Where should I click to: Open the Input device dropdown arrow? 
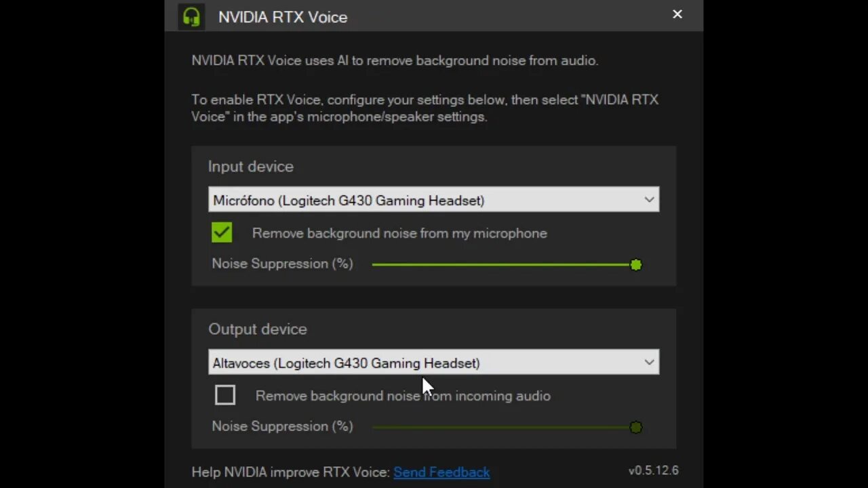(x=649, y=200)
